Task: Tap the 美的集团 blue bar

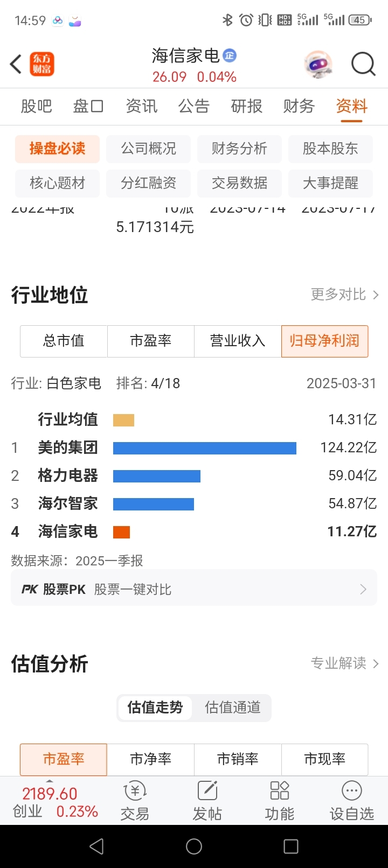Action: click(x=205, y=448)
